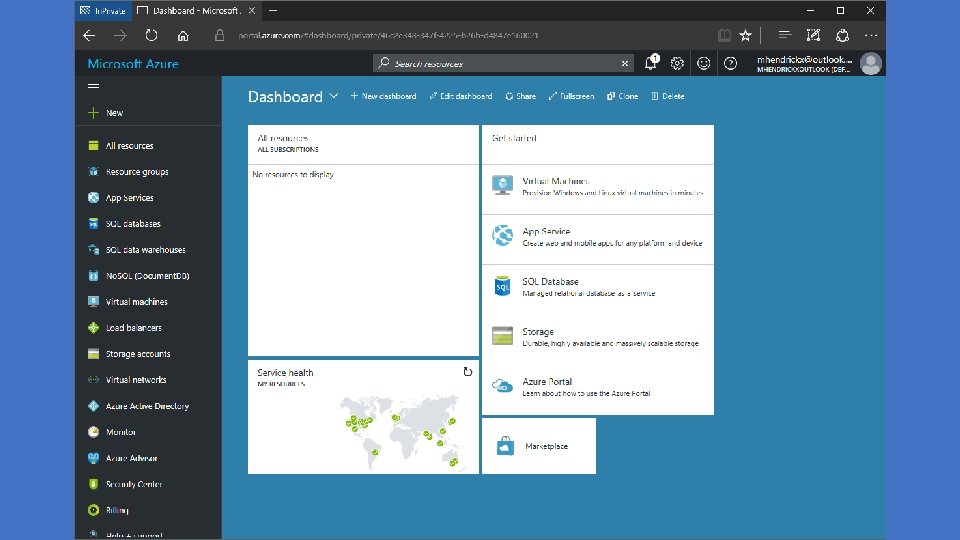
Task: Click Edit dashboard
Action: (x=460, y=96)
